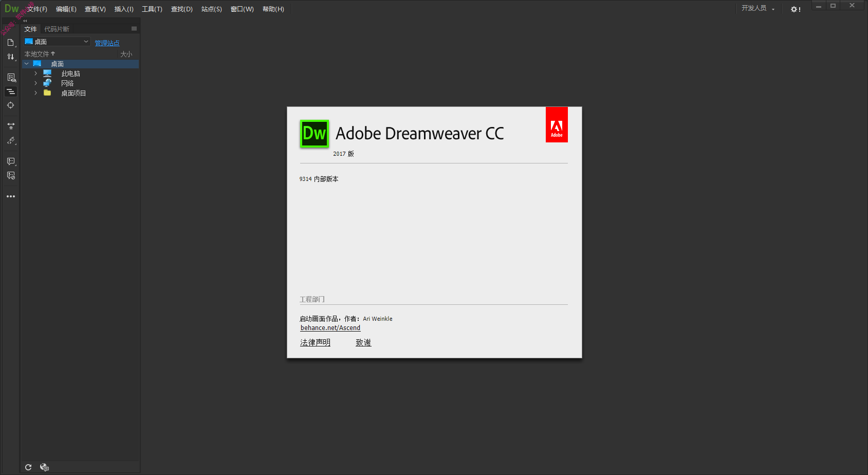Click the 9314 内部版本 text
868x475 pixels.
319,179
